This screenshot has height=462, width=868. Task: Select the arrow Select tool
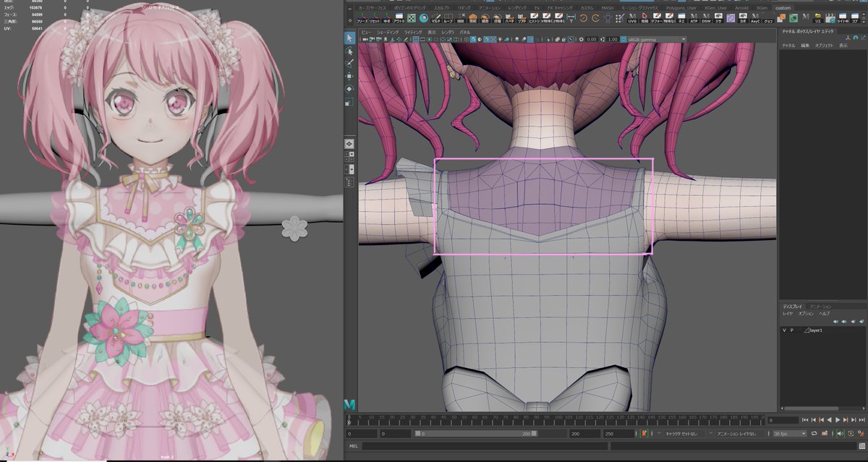[349, 37]
